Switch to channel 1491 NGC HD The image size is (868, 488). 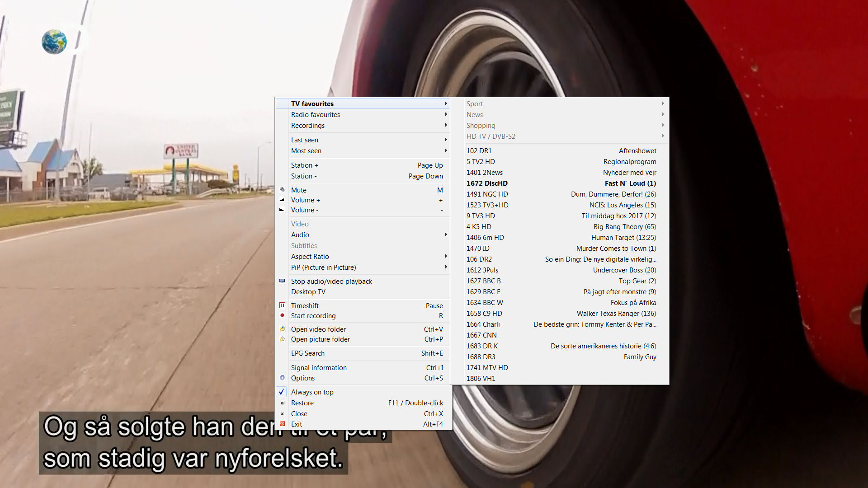tap(487, 194)
